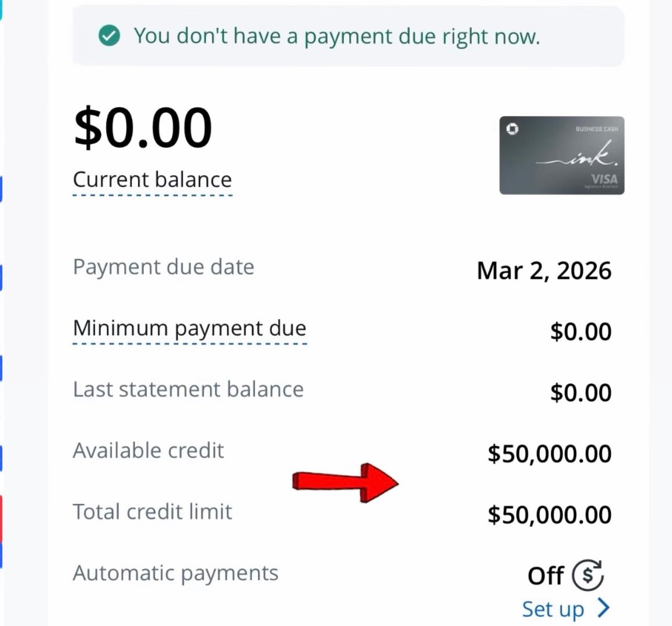Click the green checkmark in the payment banner
The width and height of the screenshot is (672, 626).
(109, 36)
